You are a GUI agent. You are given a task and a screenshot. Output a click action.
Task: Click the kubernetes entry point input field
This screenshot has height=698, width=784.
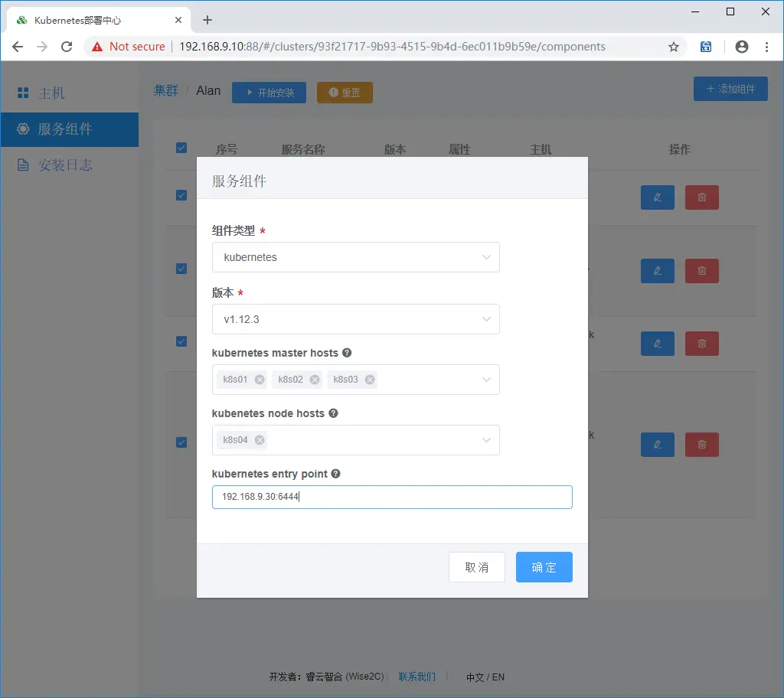(x=392, y=497)
